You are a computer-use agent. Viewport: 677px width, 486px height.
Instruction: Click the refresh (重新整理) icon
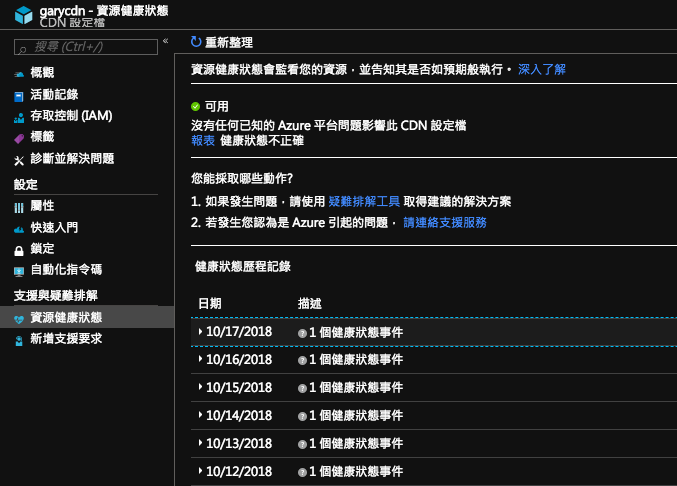[x=196, y=42]
